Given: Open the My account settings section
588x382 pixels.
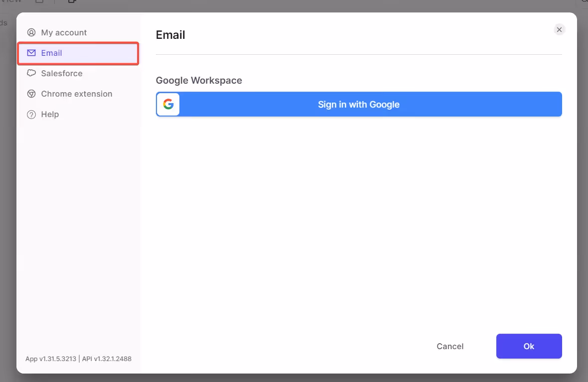Looking at the screenshot, I should pyautogui.click(x=65, y=32).
